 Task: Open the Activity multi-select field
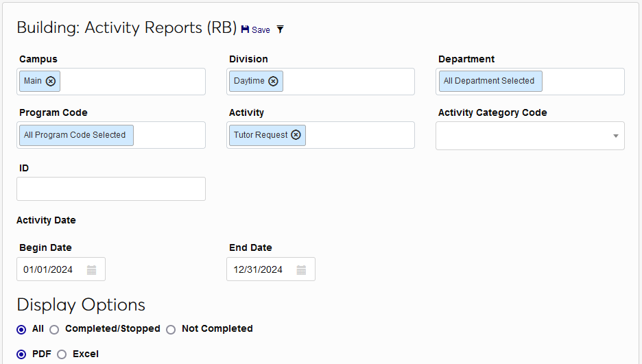click(320, 135)
